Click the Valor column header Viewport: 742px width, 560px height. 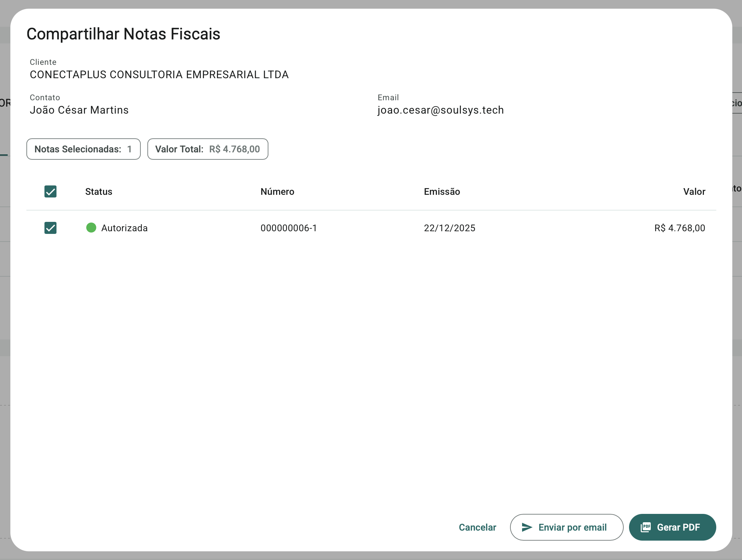[694, 191]
